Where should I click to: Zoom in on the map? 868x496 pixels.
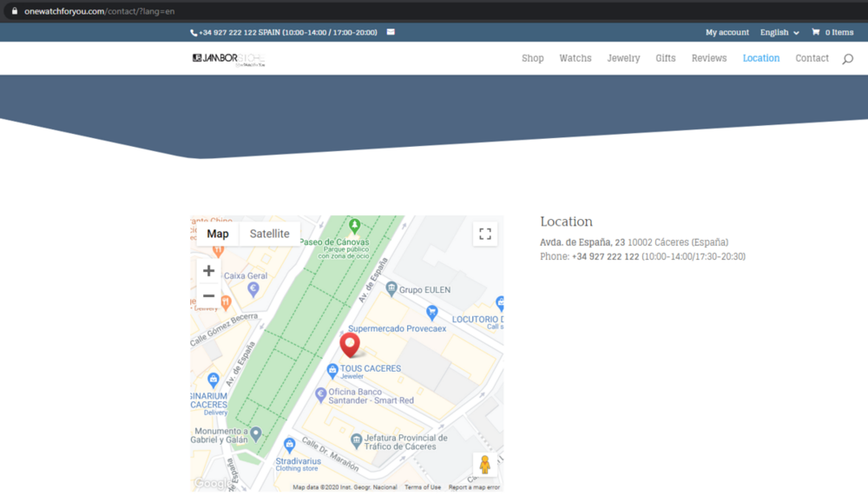click(x=208, y=271)
